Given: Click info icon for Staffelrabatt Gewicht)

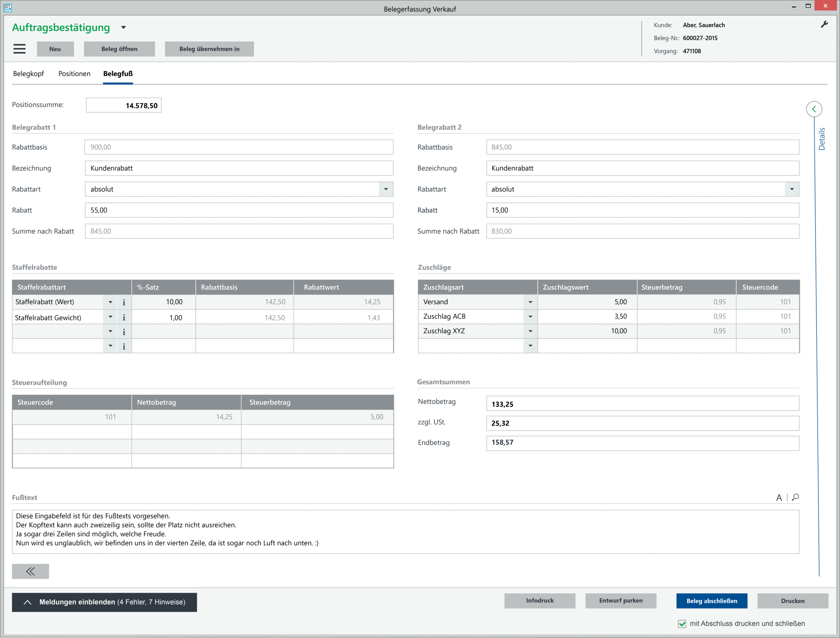Looking at the screenshot, I should click(x=124, y=317).
